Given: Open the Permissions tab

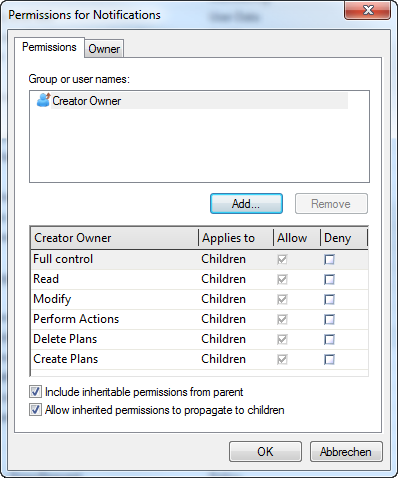Looking at the screenshot, I should point(49,47).
